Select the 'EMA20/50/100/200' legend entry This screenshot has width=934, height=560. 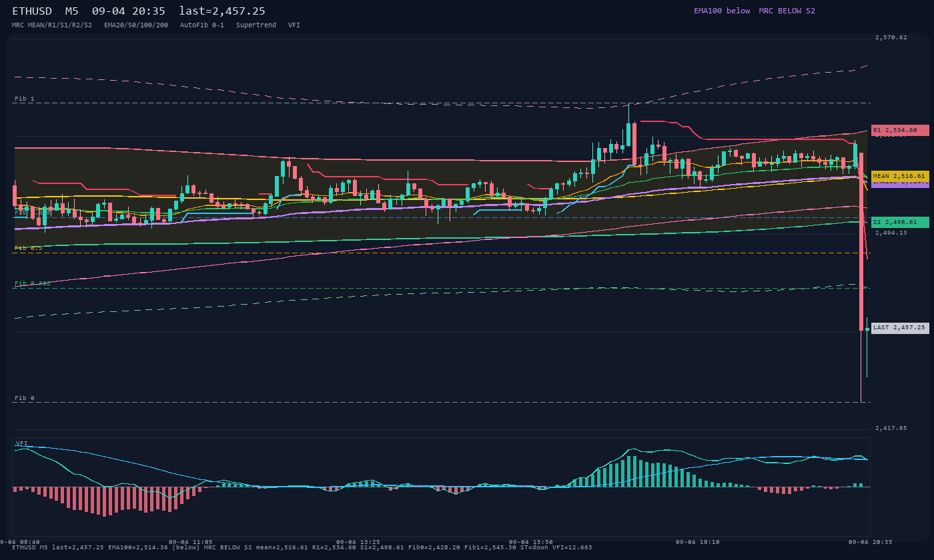[x=136, y=25]
